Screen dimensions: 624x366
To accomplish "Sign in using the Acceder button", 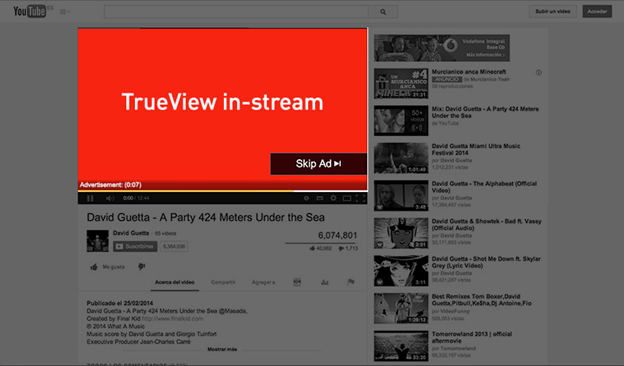I will (597, 11).
